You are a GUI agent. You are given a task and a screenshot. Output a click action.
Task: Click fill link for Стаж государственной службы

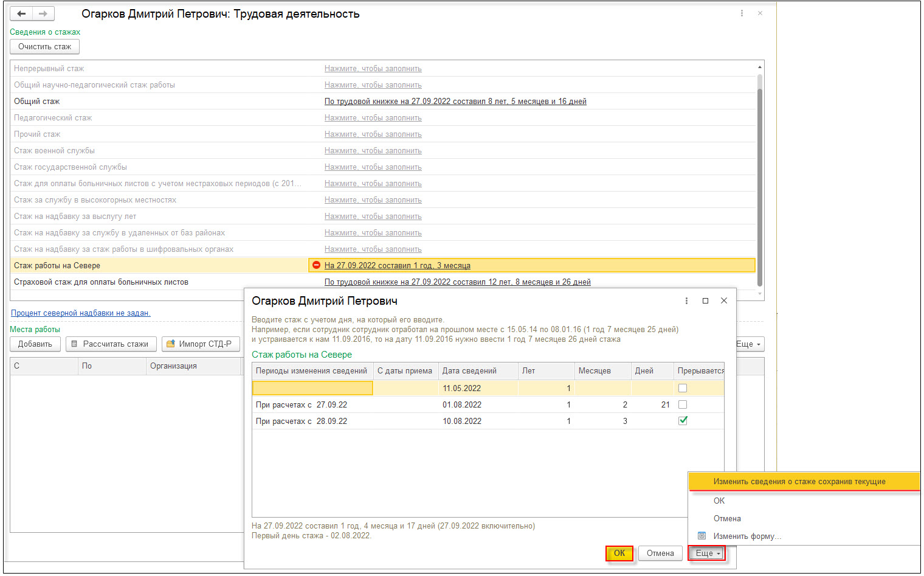click(373, 167)
